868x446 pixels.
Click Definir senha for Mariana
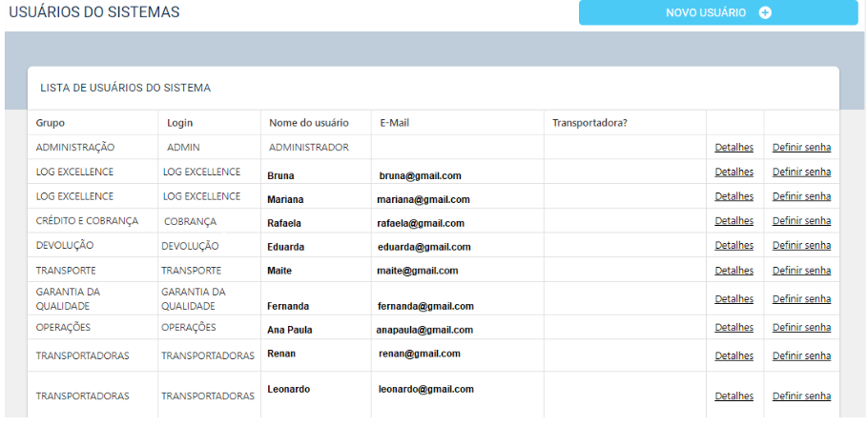tap(801, 196)
